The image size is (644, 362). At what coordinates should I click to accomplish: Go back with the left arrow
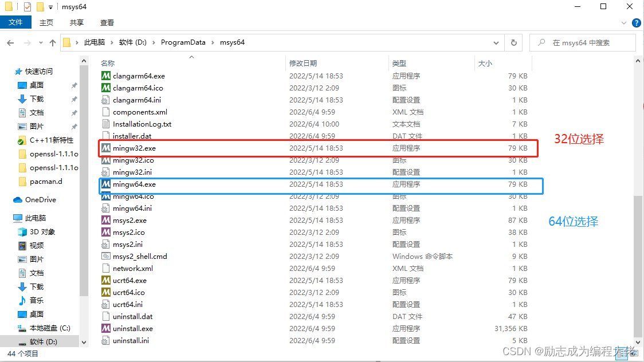pyautogui.click(x=11, y=43)
